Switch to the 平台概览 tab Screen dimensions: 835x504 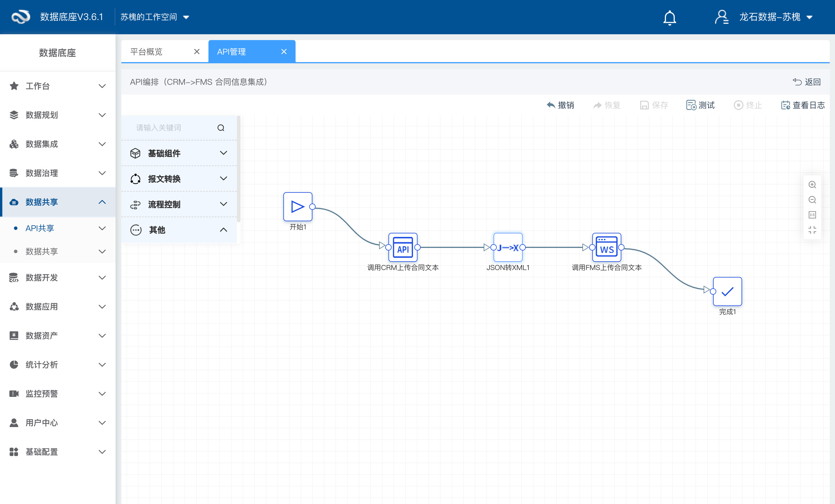coord(146,51)
